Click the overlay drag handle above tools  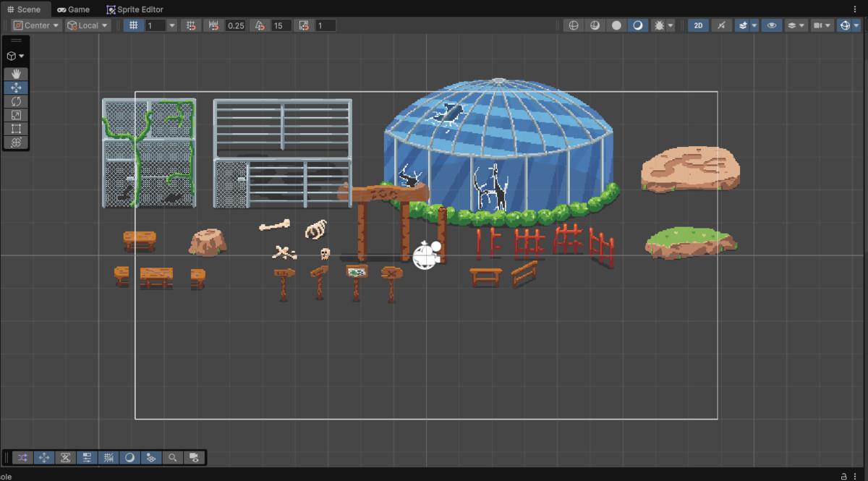click(16, 41)
